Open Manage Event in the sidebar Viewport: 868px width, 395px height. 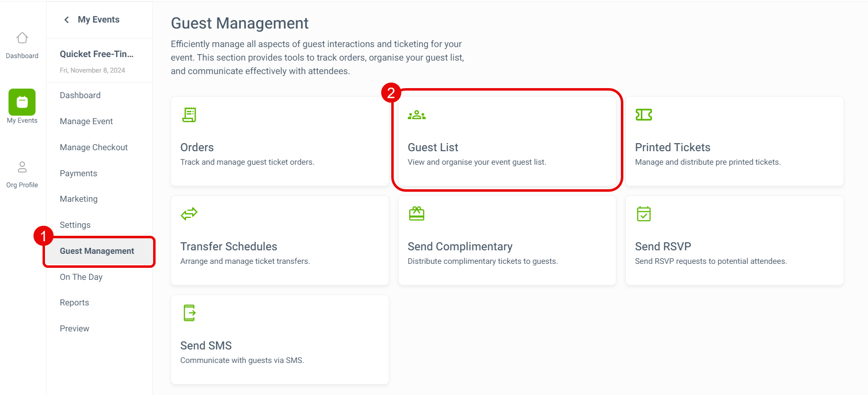[86, 121]
